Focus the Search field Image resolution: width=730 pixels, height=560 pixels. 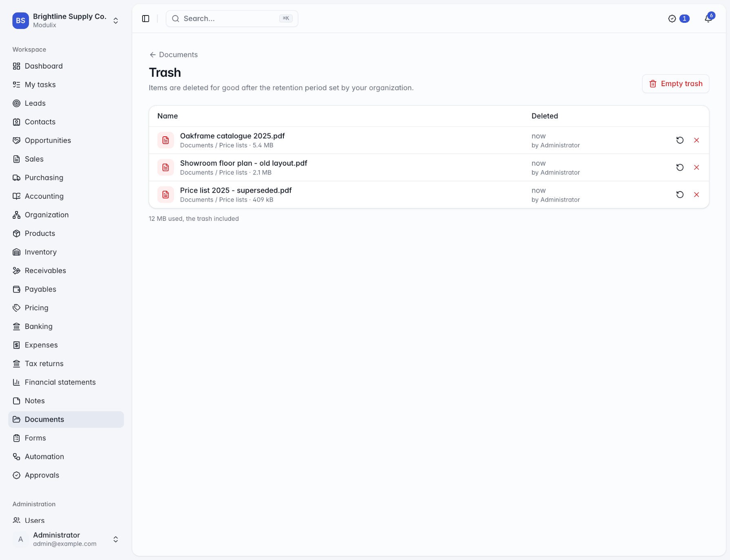(232, 19)
